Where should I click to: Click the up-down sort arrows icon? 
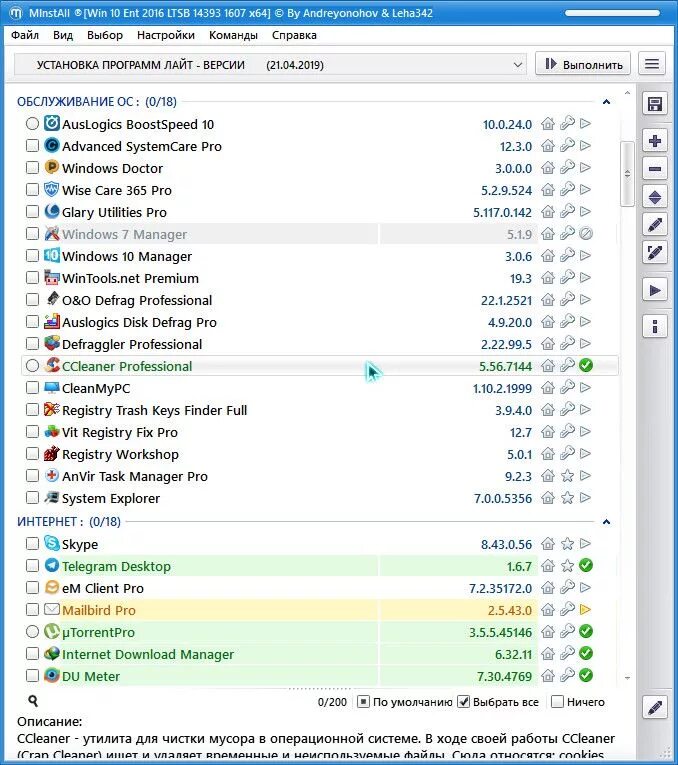click(655, 197)
